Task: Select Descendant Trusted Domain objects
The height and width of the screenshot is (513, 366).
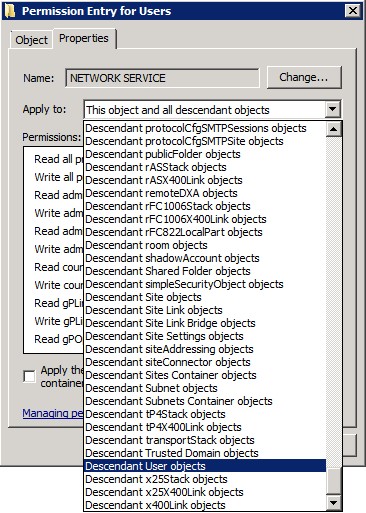Action: 205,453
